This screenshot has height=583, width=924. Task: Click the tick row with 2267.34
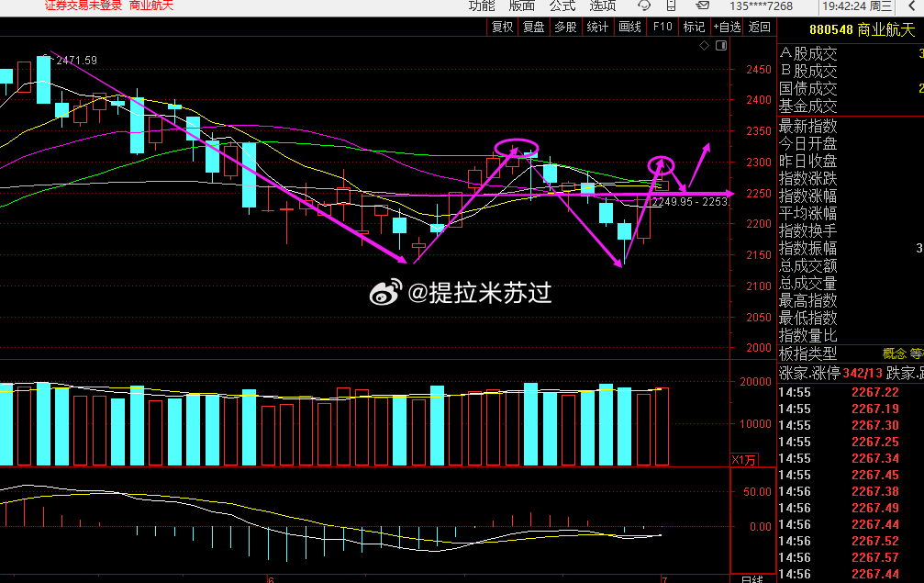[x=851, y=459]
